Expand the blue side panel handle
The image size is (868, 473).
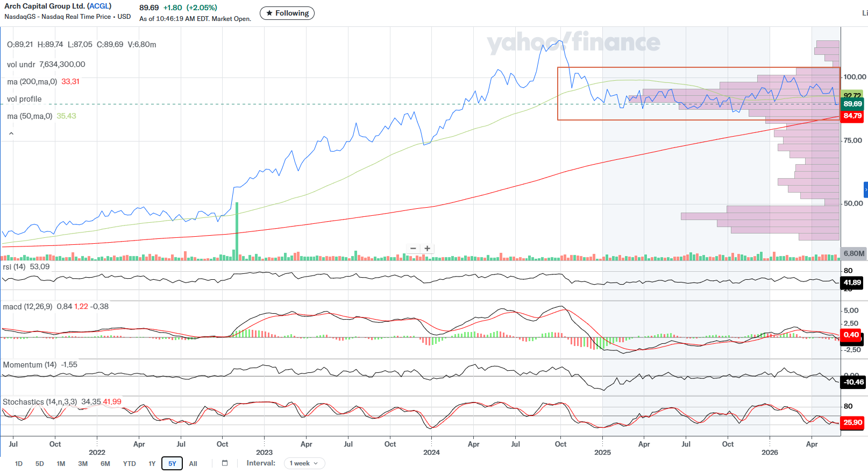pos(865,190)
